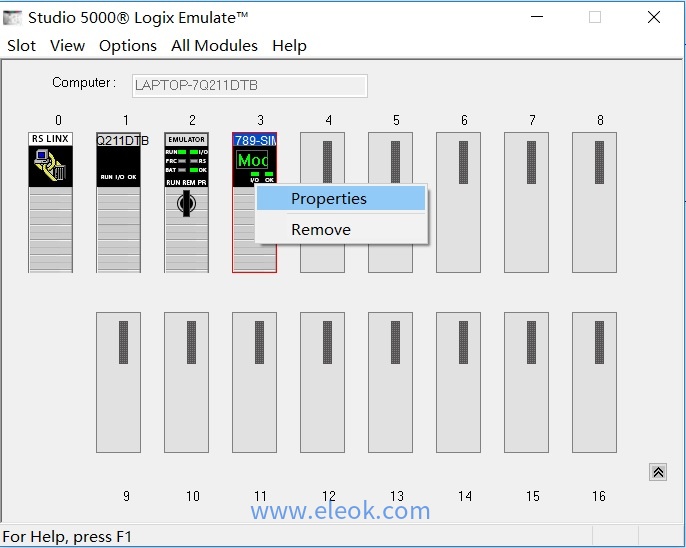This screenshot has height=548, width=686.
Task: Select the empty slot 8 module
Action: [594, 201]
